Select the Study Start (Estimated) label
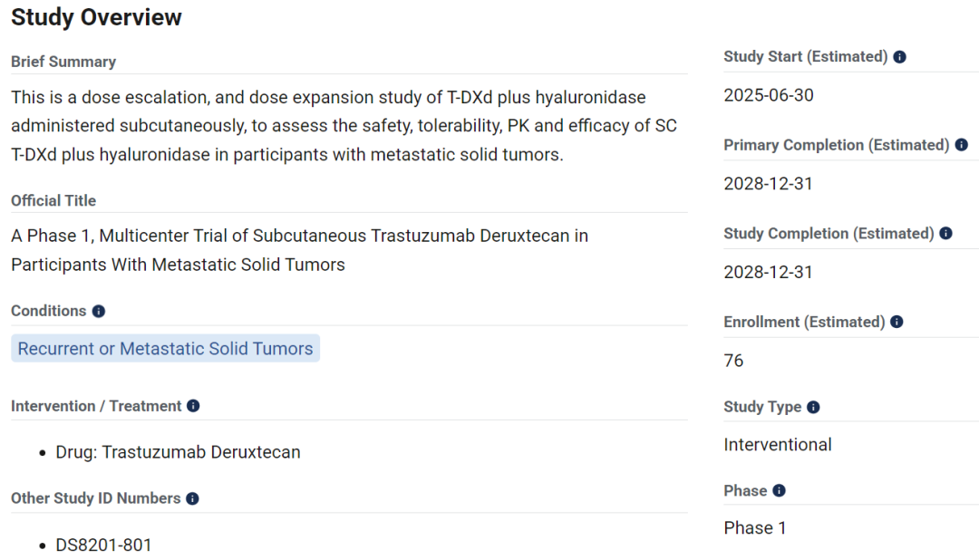 (806, 57)
